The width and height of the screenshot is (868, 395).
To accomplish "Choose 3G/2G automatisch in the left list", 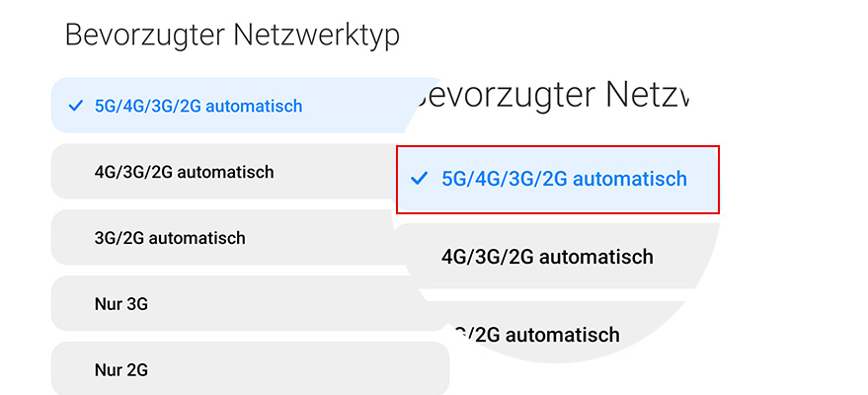I will pyautogui.click(x=170, y=238).
